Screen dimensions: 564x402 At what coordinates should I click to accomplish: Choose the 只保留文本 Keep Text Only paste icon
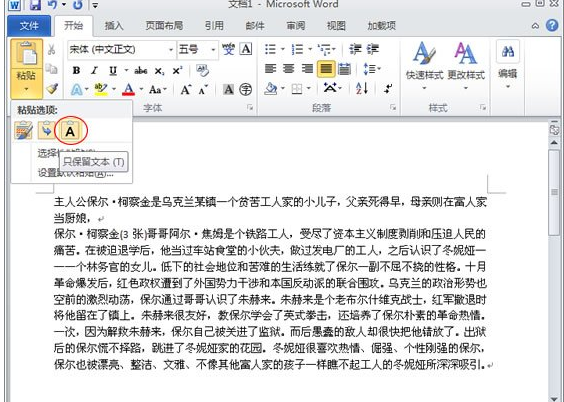click(x=70, y=131)
